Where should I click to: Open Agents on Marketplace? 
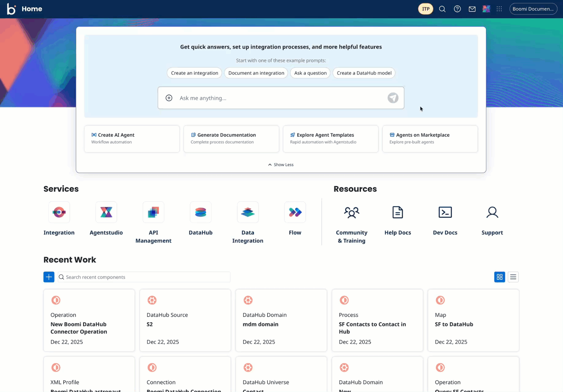pos(430,139)
